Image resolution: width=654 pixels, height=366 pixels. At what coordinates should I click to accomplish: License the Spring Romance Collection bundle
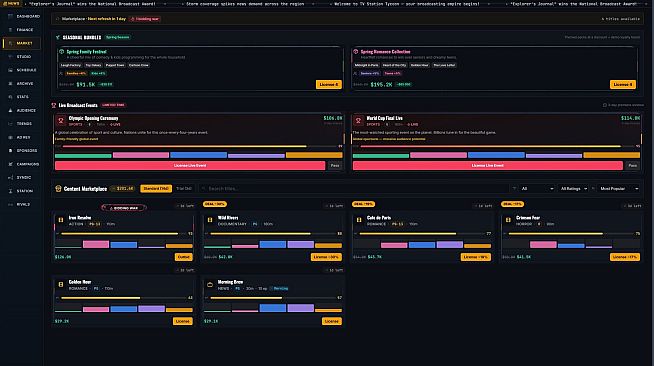(x=623, y=85)
